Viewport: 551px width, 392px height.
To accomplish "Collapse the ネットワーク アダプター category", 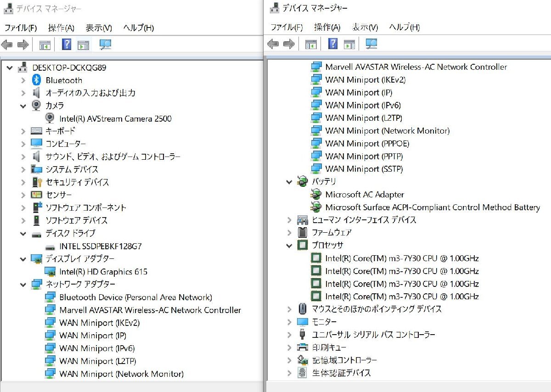I will pos(23,285).
